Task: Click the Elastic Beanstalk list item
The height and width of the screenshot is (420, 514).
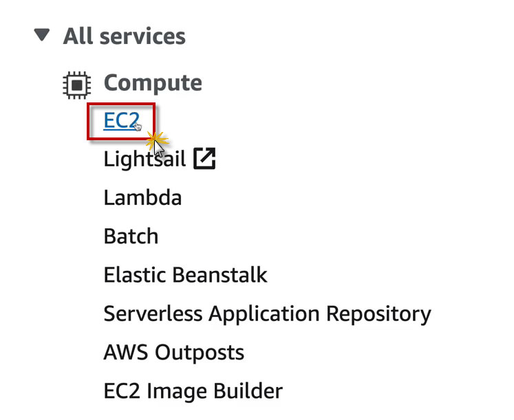Action: (x=185, y=275)
